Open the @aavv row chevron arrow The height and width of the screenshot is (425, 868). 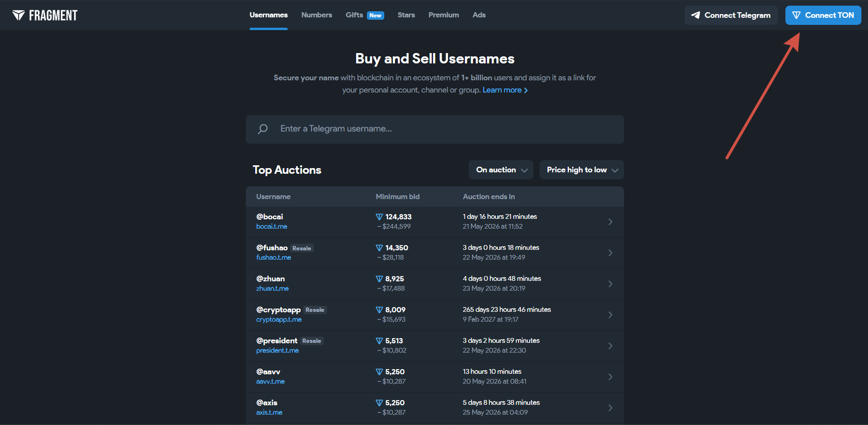(x=610, y=377)
